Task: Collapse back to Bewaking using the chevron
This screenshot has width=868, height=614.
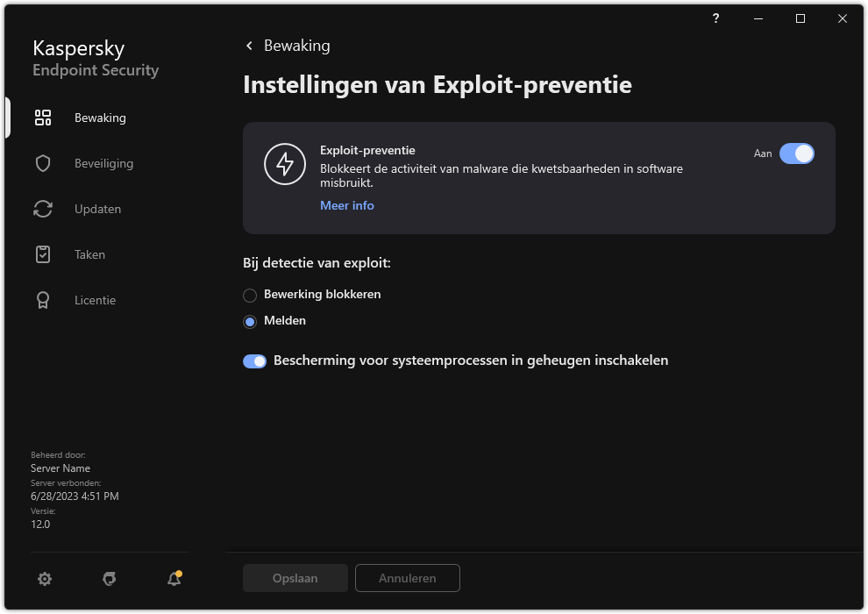Action: [248, 46]
